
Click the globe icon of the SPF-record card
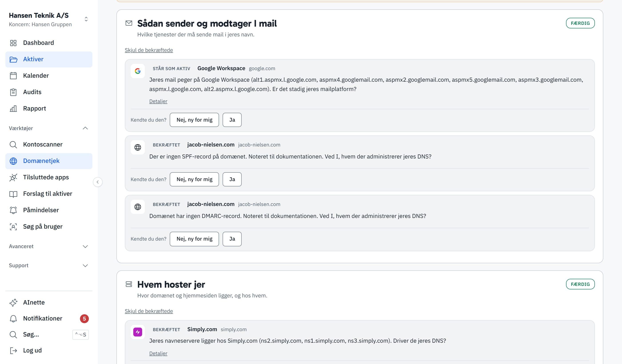tap(138, 147)
